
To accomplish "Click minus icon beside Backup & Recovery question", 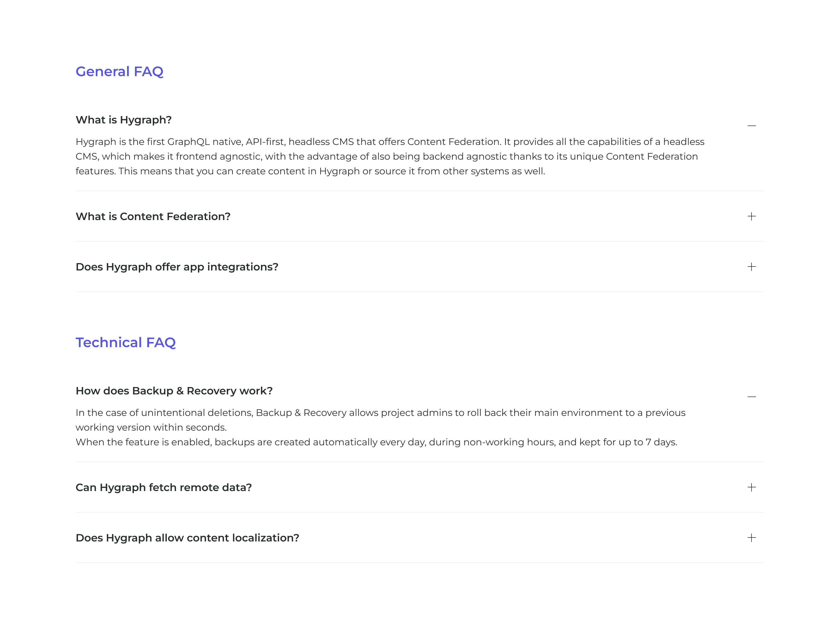I will [x=751, y=396].
